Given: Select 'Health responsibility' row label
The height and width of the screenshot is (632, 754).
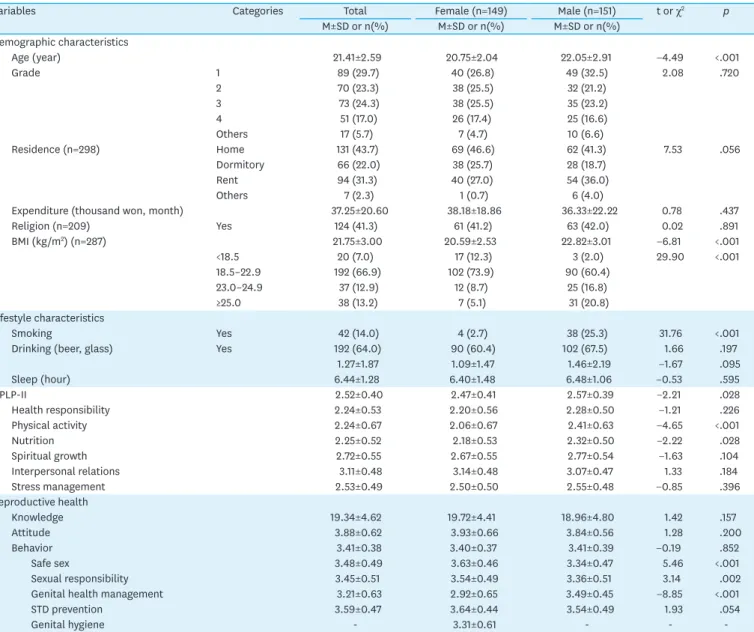Looking at the screenshot, I should click(61, 410).
